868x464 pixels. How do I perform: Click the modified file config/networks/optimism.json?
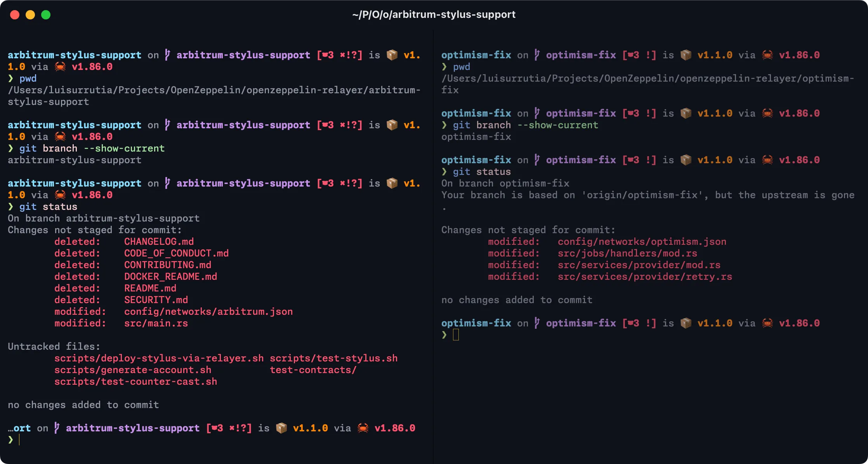[642, 241]
